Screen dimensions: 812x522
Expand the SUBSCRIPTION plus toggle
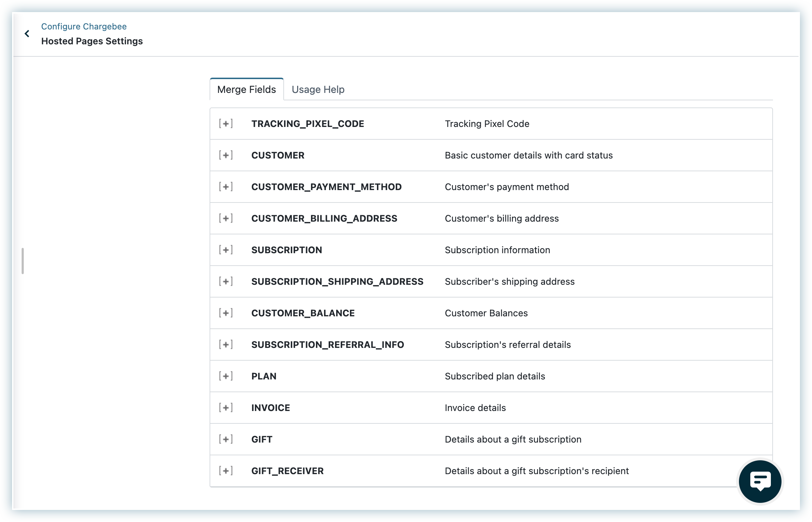click(226, 250)
